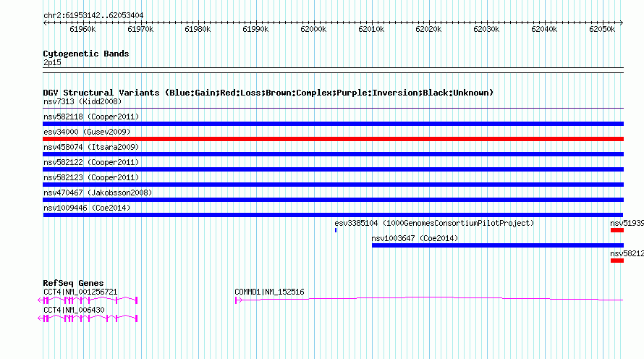Click the red nsv58212 loss block
644x359 pixels.
pos(617,261)
